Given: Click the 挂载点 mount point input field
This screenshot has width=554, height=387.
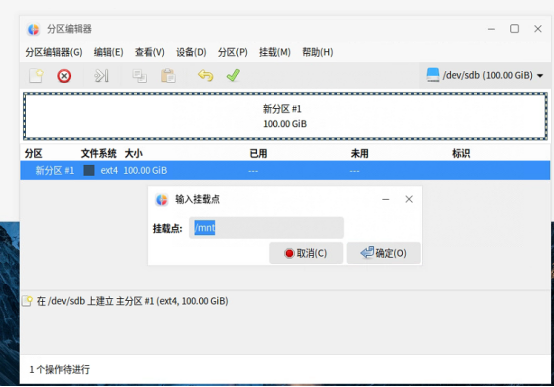Looking at the screenshot, I should point(266,228).
